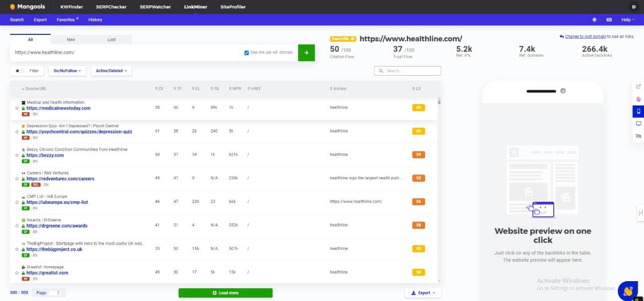Add redventures.com/careers to favorites
The width and height of the screenshot is (644, 301).
click(x=17, y=179)
